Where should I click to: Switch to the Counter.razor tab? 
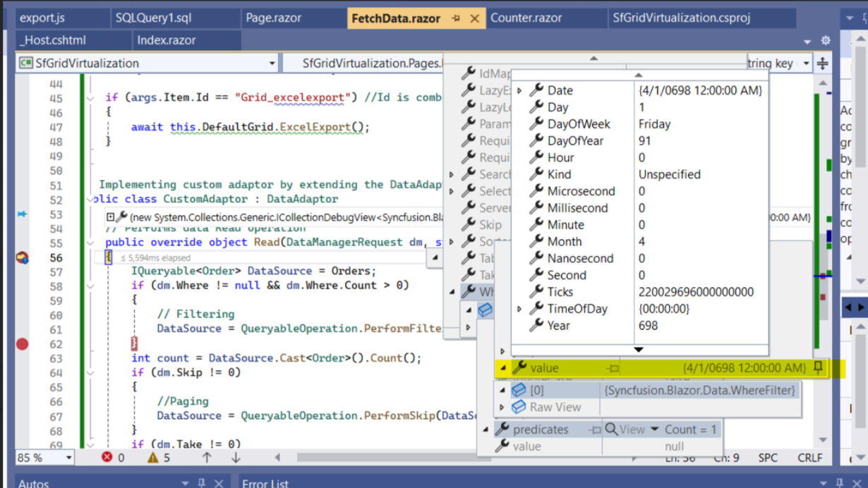coord(526,18)
